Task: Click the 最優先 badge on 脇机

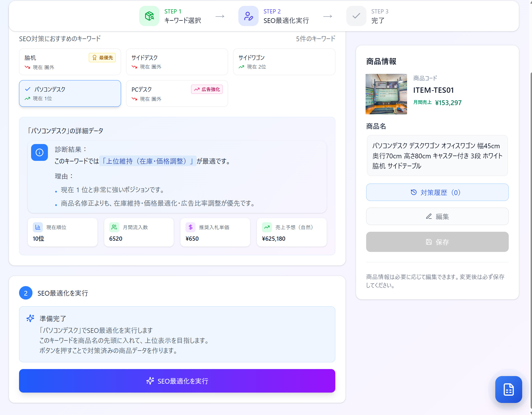Action: click(x=102, y=57)
